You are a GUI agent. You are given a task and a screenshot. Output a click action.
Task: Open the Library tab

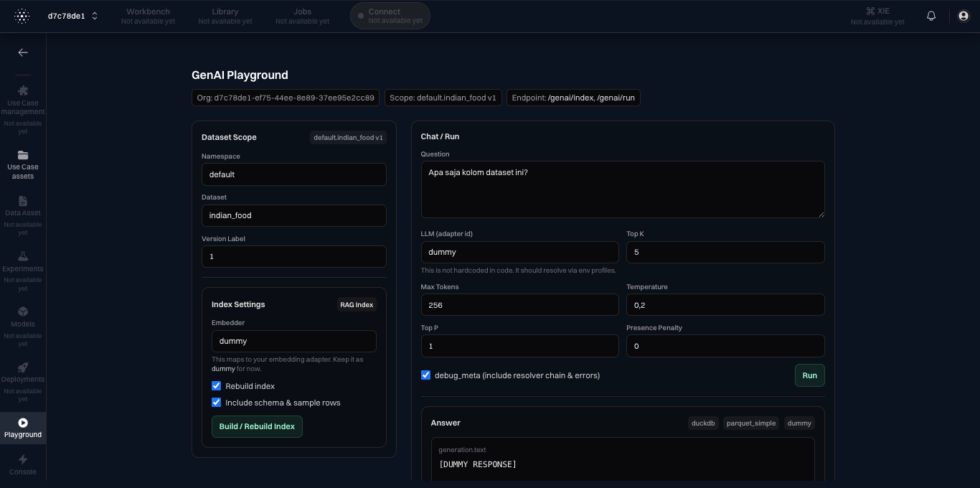tap(225, 16)
